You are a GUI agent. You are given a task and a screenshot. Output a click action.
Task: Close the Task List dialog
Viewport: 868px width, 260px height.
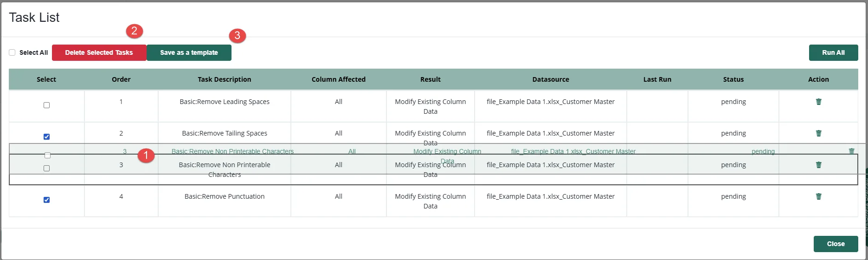[836, 244]
